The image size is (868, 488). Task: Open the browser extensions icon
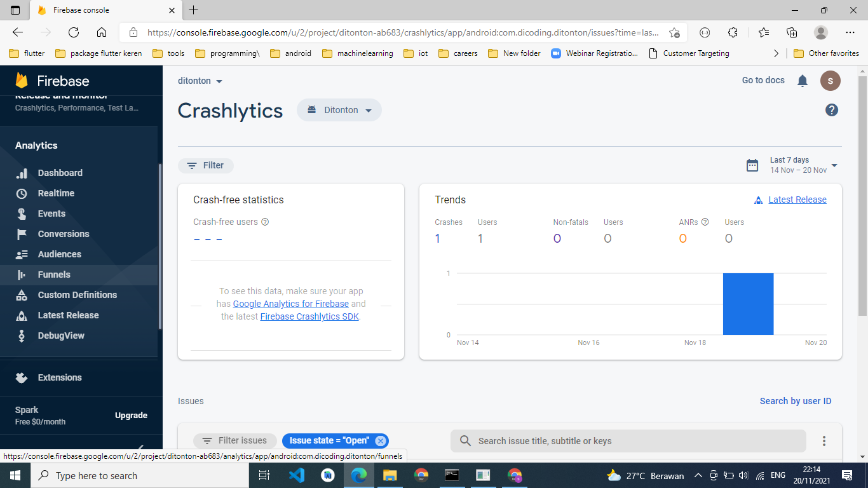tap(733, 32)
